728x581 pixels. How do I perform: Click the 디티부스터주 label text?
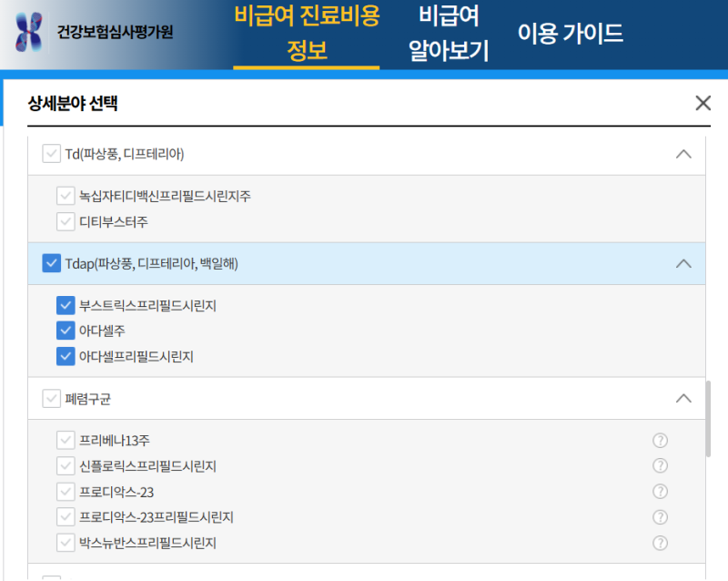tap(113, 221)
